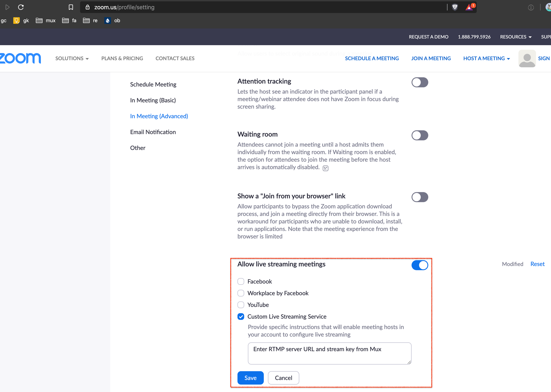Open the Resources dropdown menu
The image size is (551, 392).
point(516,37)
